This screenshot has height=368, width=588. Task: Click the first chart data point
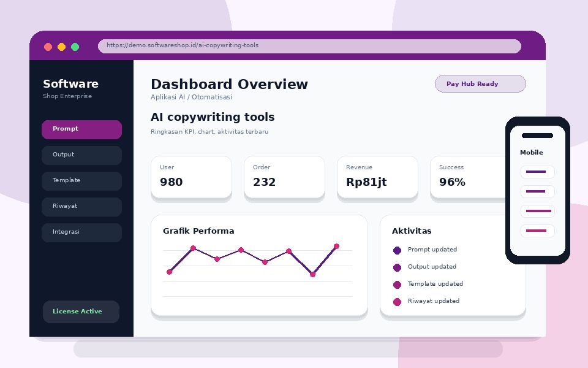170,272
